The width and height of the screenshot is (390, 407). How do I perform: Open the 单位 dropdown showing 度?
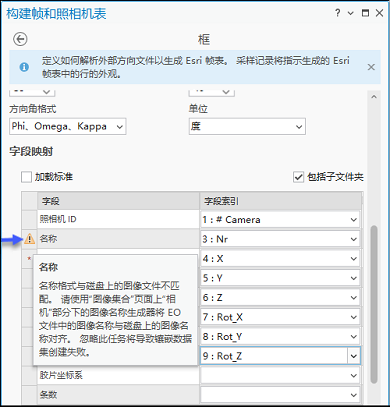(x=247, y=126)
